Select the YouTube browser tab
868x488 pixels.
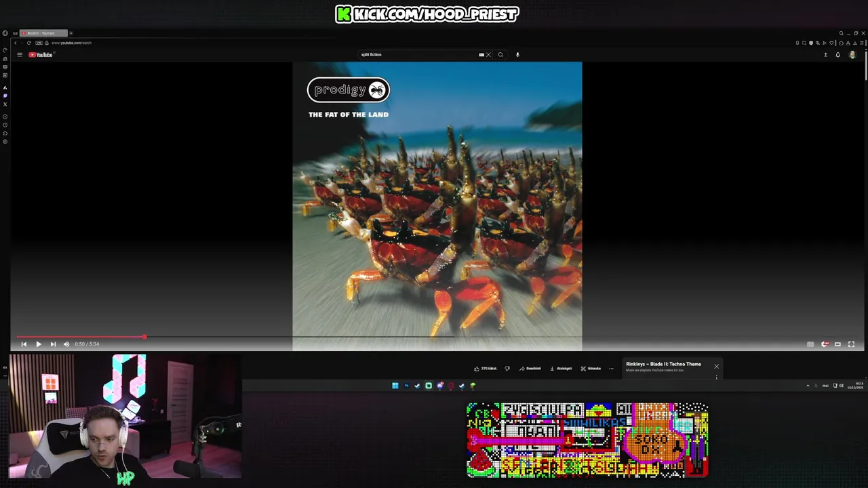click(x=43, y=33)
